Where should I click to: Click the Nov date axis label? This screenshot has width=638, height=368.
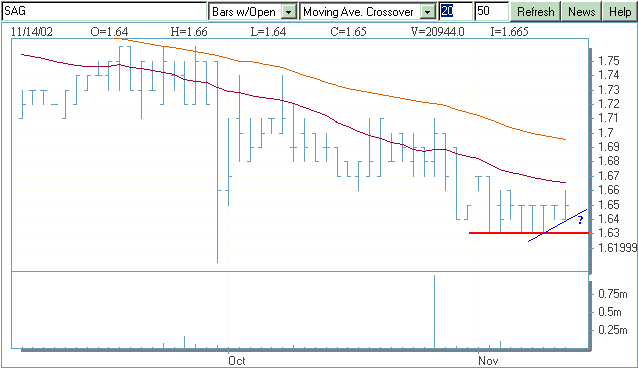pos(488,361)
